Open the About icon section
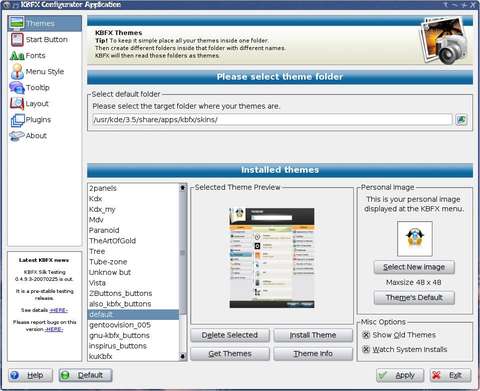 (17, 136)
